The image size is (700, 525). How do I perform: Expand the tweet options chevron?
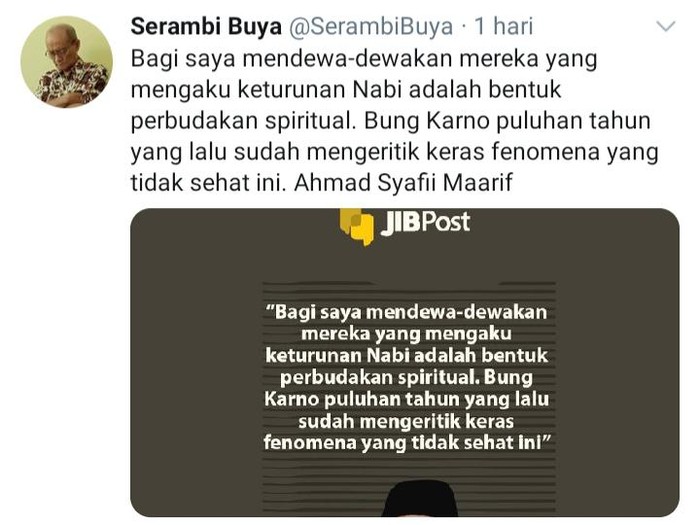coord(666,27)
